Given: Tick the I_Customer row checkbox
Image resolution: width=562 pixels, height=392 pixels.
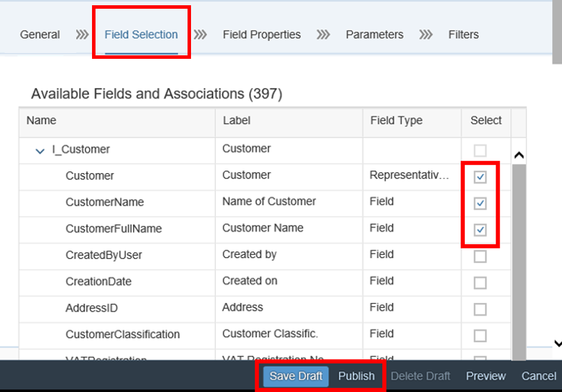Looking at the screenshot, I should [480, 150].
